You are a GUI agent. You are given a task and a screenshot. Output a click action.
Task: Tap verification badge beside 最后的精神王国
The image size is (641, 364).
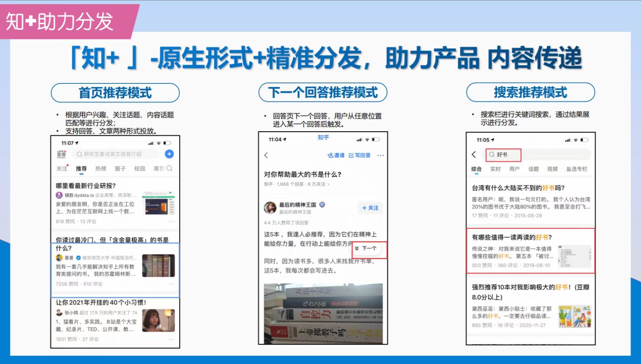(322, 205)
